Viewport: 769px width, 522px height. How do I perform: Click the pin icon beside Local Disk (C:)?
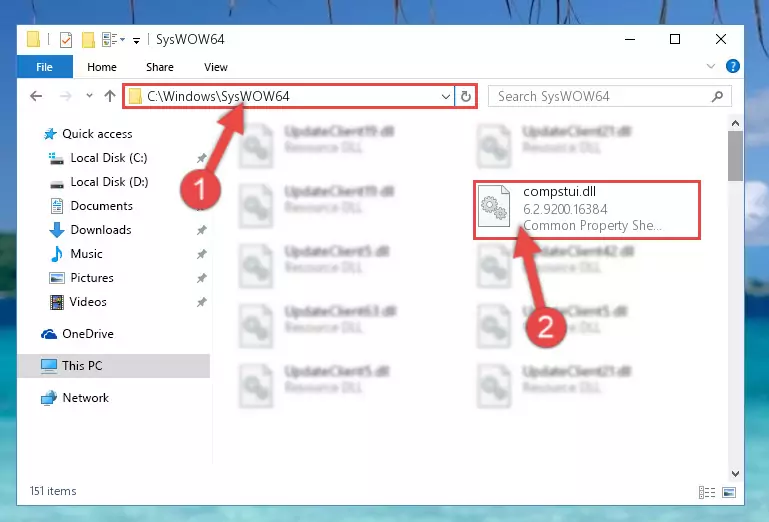tap(202, 158)
